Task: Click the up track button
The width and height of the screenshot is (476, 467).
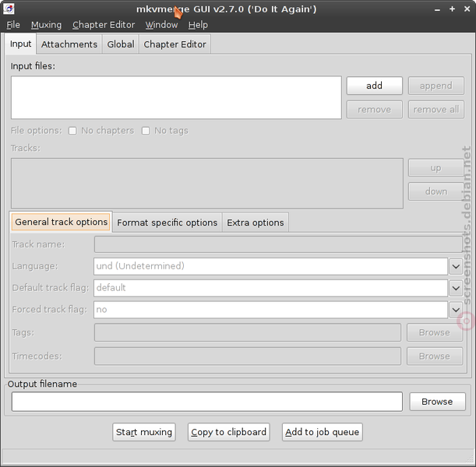Action: click(x=436, y=167)
